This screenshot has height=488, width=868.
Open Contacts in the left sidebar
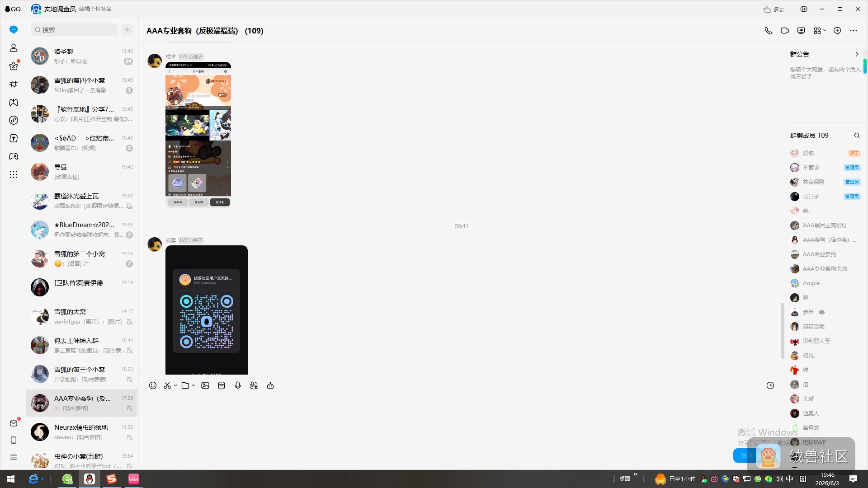tap(14, 48)
